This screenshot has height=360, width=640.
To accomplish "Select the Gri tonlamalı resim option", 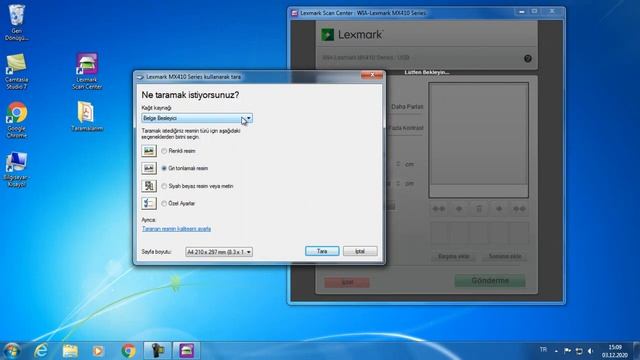I will click(164, 168).
